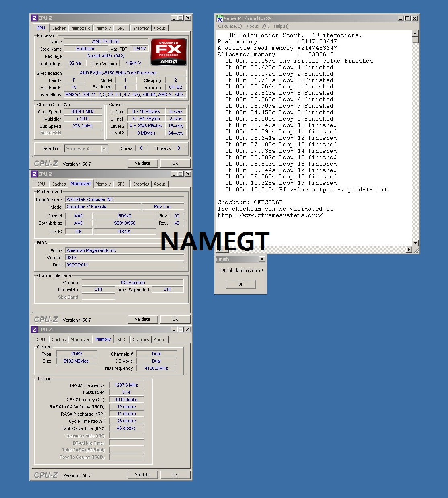The height and width of the screenshot is (498, 448).
Task: Click the Super PI horizontal scrollbar right arrow
Action: click(409, 250)
